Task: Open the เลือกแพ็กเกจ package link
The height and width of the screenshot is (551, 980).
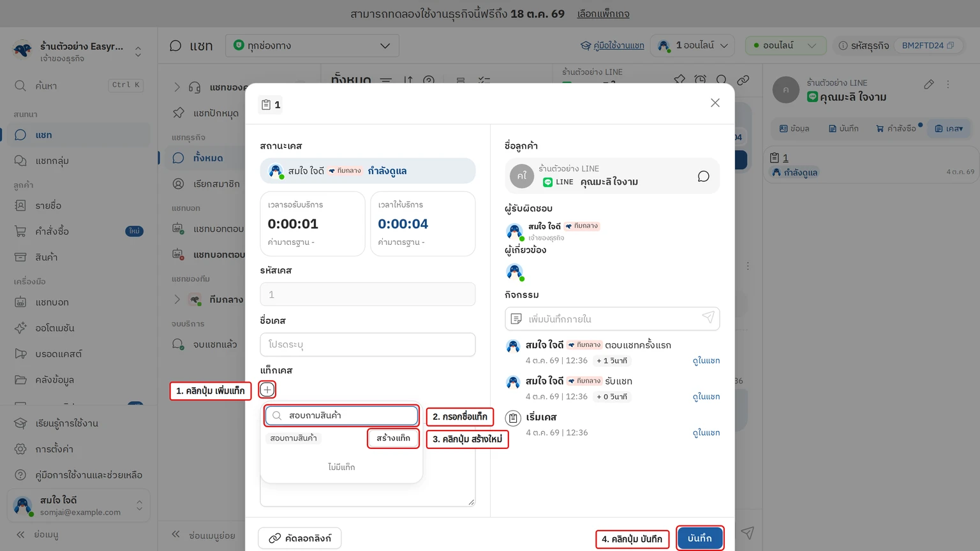Action: 603,13
